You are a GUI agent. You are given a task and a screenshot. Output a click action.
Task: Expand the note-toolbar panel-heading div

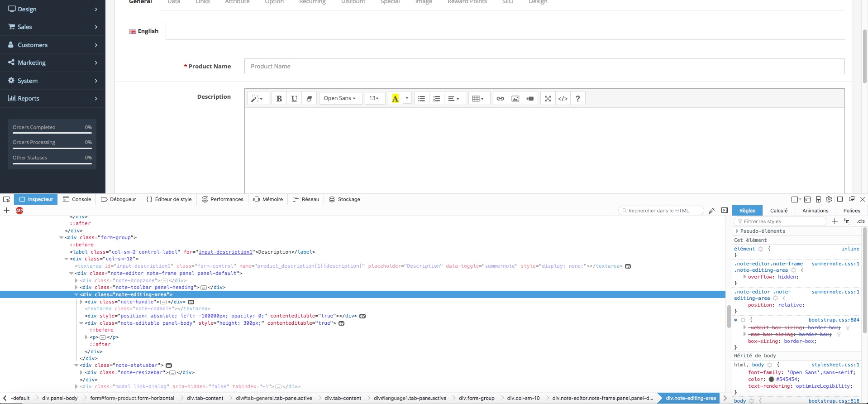[x=76, y=287]
